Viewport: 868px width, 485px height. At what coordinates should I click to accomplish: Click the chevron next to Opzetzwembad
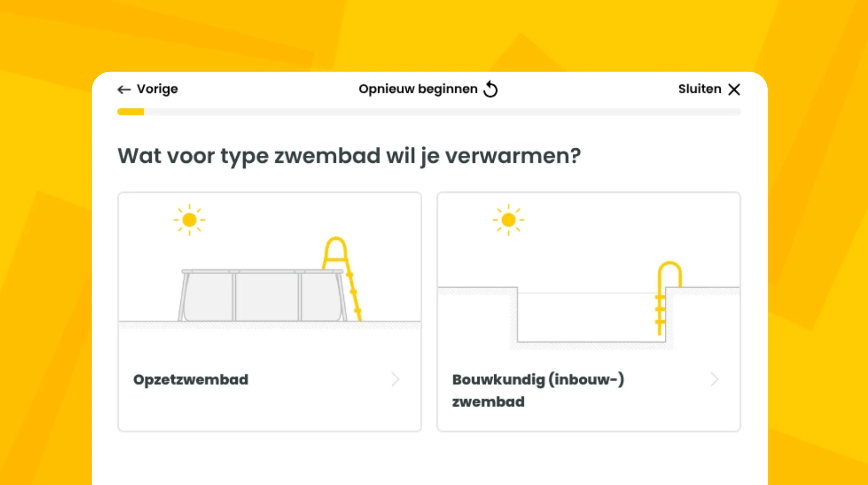(395, 379)
